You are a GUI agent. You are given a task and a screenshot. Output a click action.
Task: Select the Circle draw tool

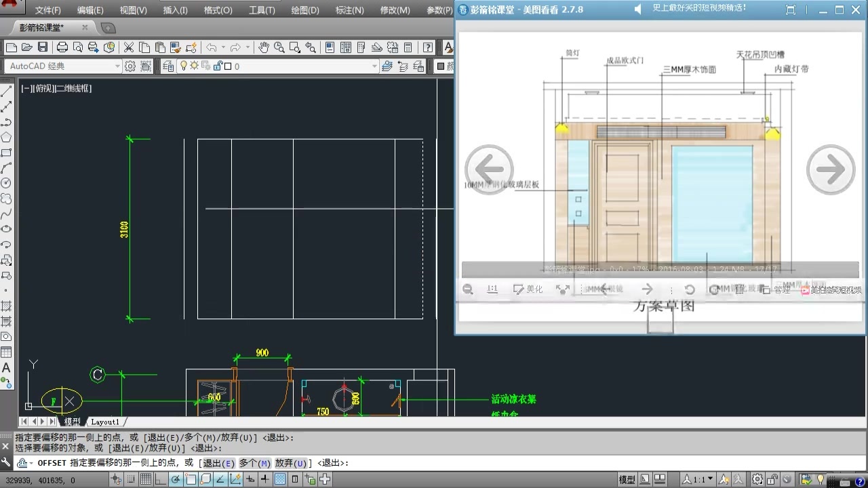[6, 183]
